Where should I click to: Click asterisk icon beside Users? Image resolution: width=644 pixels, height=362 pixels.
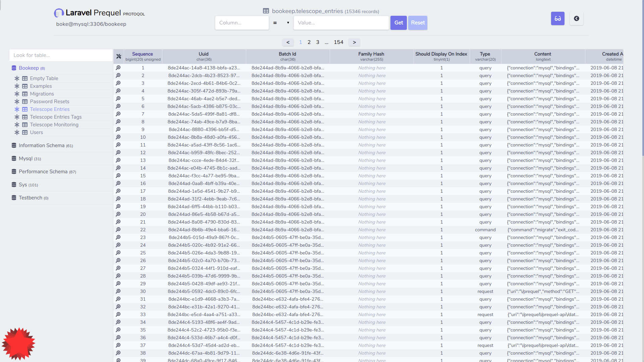click(x=17, y=132)
